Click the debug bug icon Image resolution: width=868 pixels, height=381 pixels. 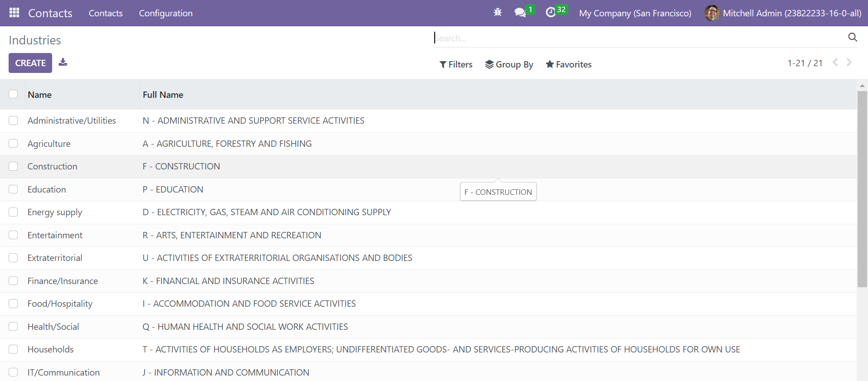(x=498, y=13)
